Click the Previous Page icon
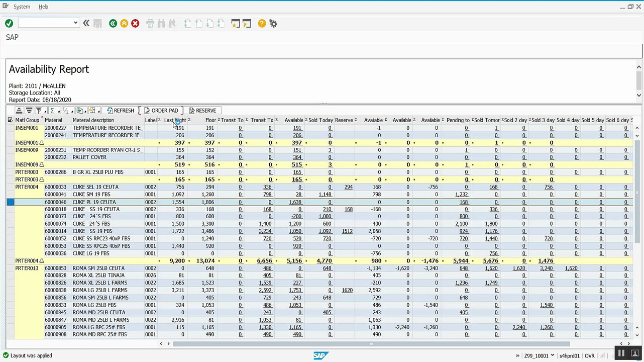This screenshot has height=362, width=644. click(198, 23)
